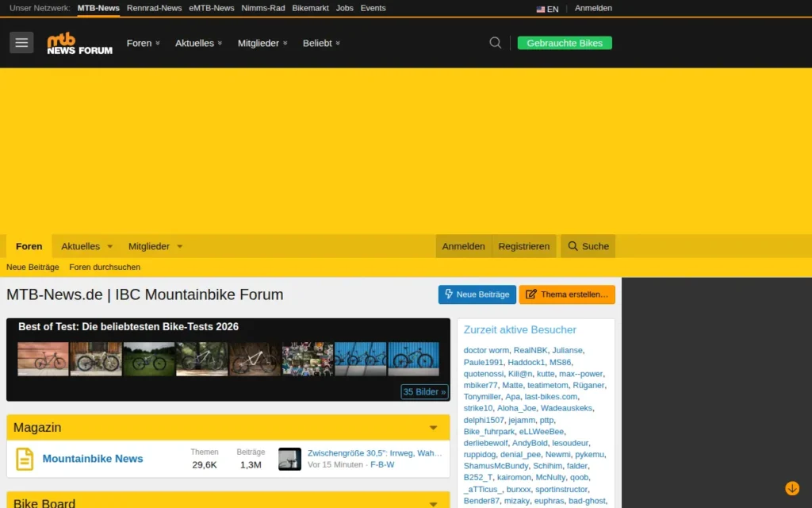Collapse the Bike Board section
This screenshot has width=812, height=508.
tap(434, 503)
